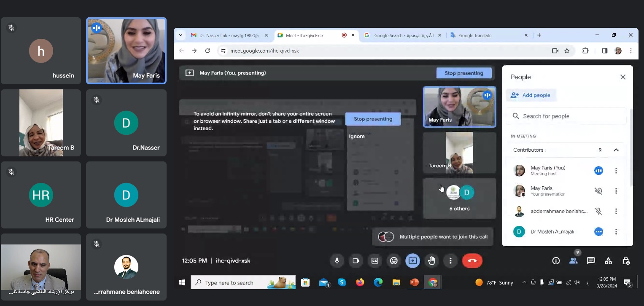Open options for Dr Mosleh ALmajali
644x306 pixels.
coord(616,232)
